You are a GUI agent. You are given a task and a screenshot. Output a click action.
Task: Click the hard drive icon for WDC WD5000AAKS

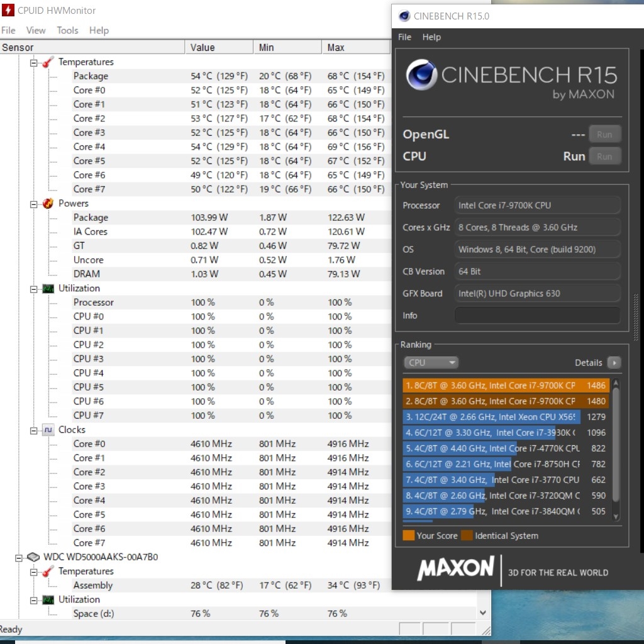[x=33, y=557]
